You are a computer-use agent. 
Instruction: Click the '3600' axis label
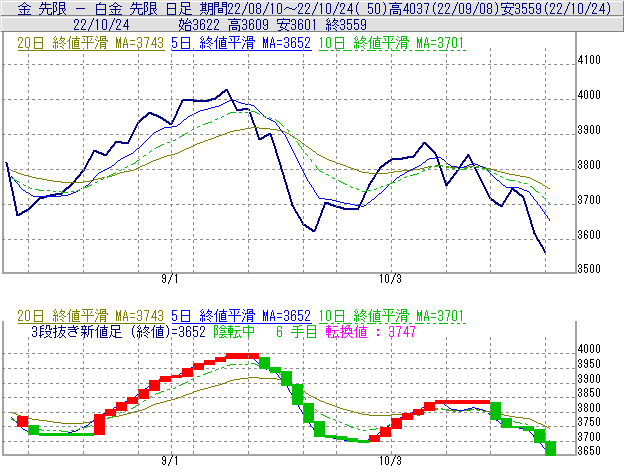pyautogui.click(x=589, y=234)
